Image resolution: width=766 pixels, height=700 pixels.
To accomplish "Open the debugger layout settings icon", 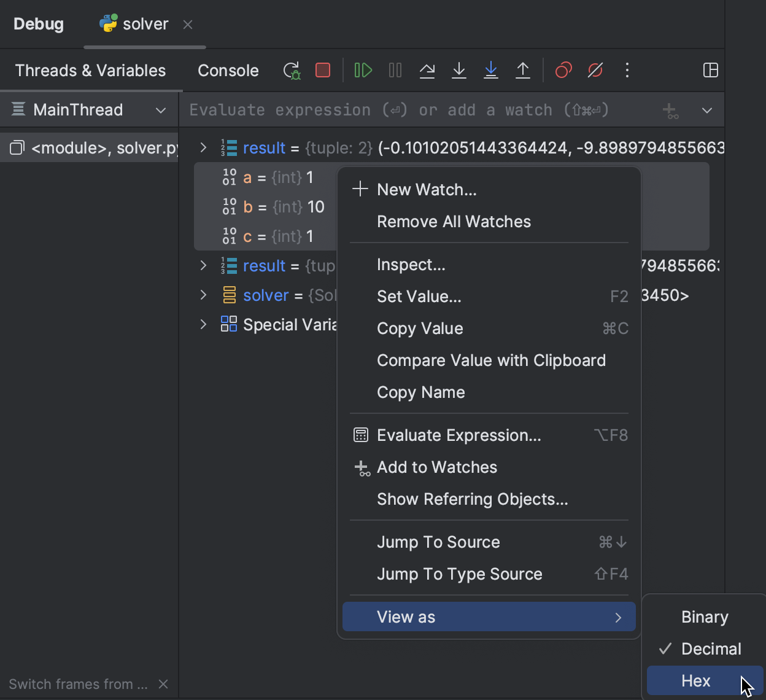I will click(x=710, y=70).
